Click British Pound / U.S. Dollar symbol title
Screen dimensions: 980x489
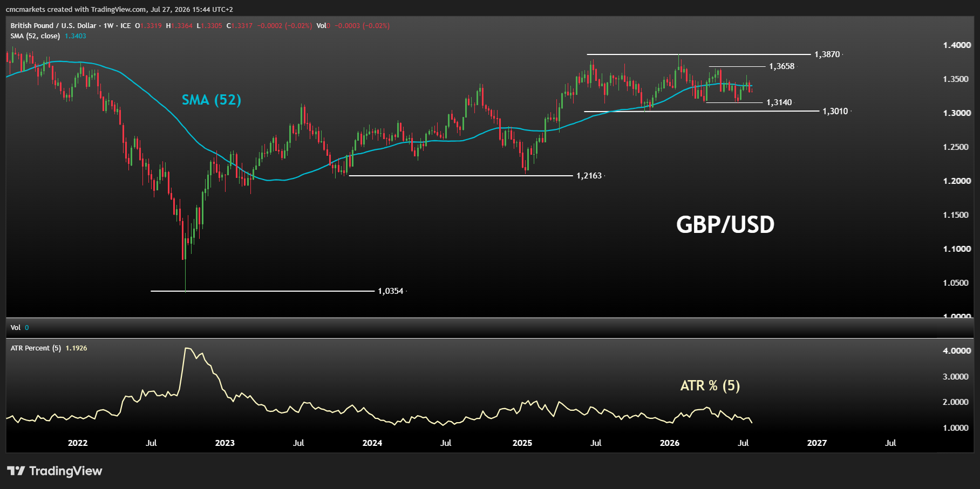click(x=53, y=25)
